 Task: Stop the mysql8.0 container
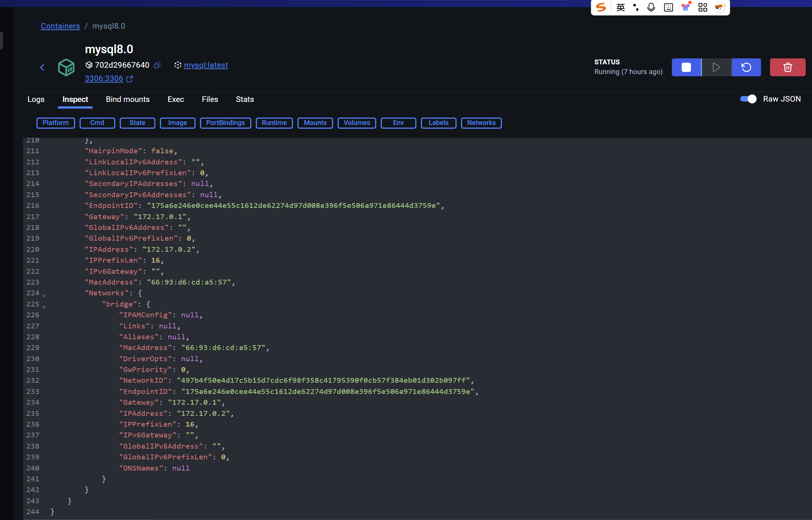click(x=686, y=67)
